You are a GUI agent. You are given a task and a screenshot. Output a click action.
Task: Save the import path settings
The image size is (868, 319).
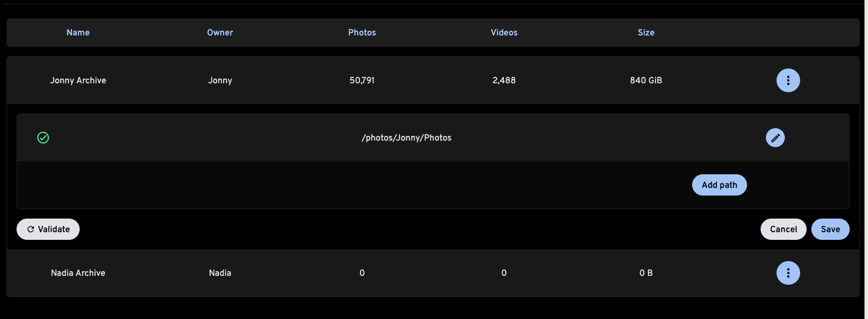830,229
